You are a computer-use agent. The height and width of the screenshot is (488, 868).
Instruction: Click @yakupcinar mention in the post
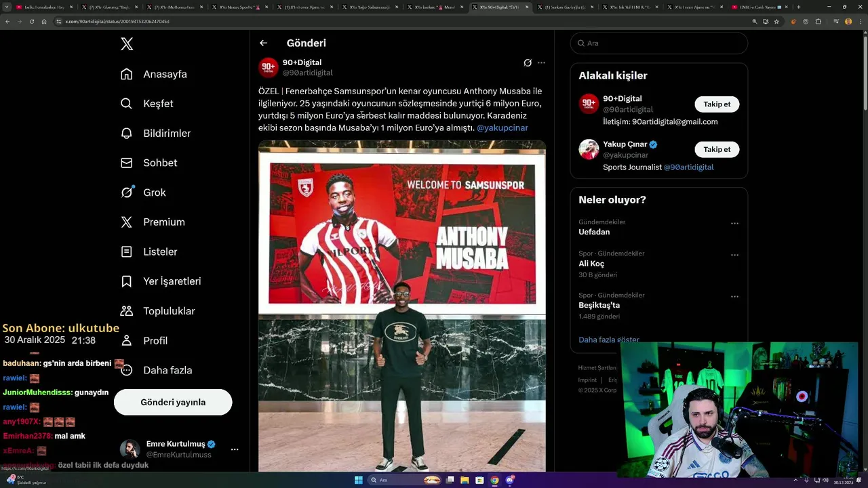click(x=502, y=127)
